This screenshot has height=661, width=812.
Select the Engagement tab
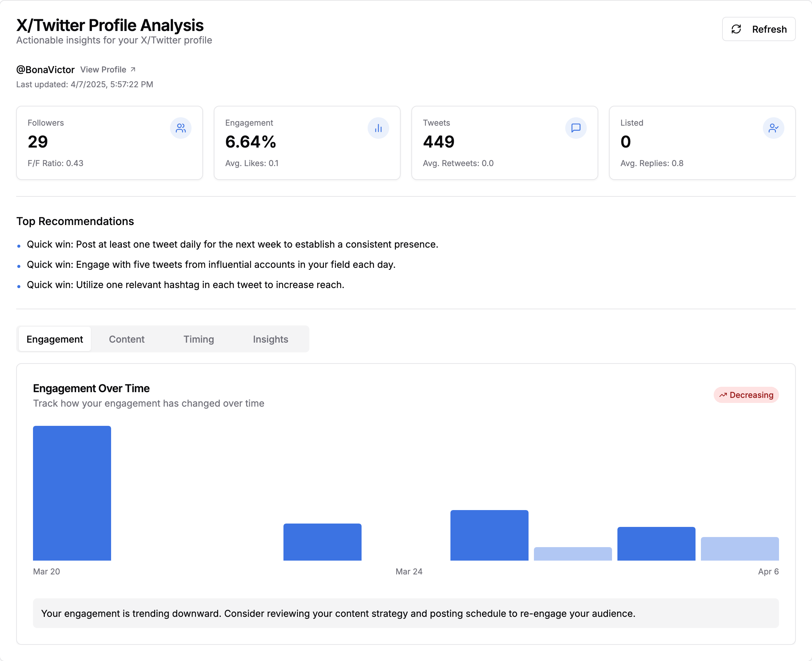(55, 339)
